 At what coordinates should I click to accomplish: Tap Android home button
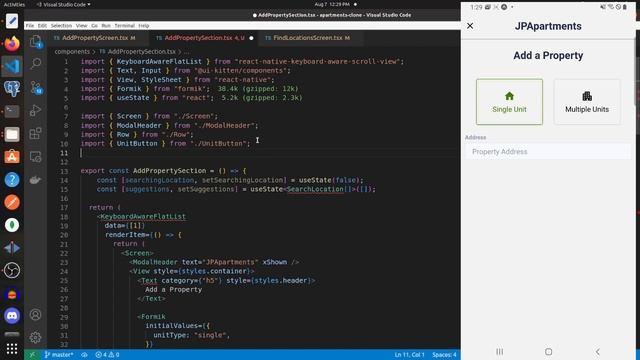pos(548,351)
